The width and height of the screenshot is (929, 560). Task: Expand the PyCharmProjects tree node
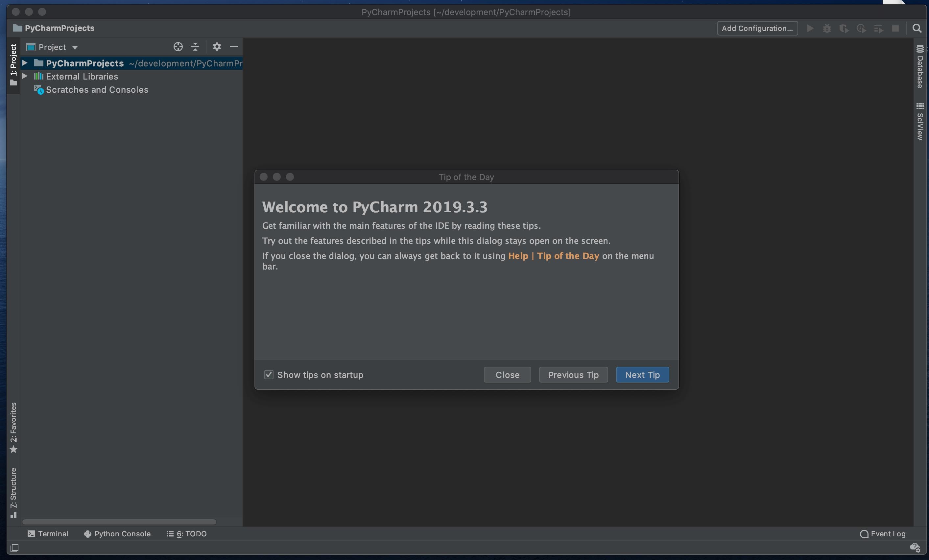coord(25,63)
